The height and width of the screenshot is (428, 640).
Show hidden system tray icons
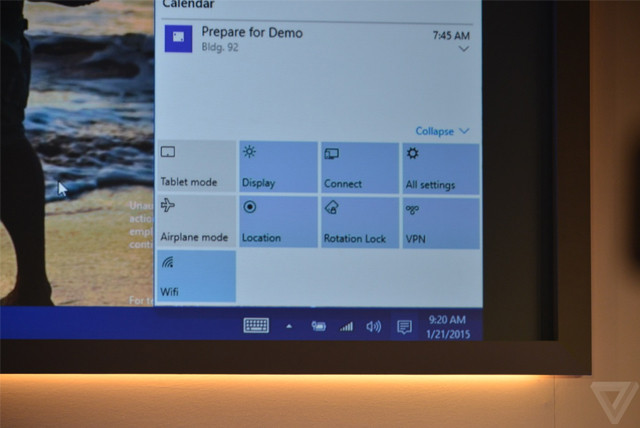pos(290,326)
